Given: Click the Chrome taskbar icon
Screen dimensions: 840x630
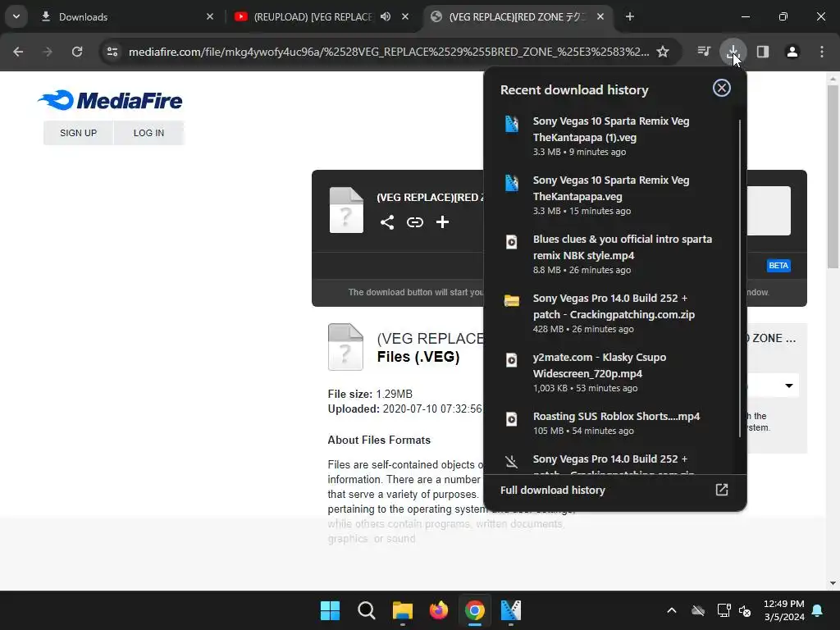Looking at the screenshot, I should point(475,610).
